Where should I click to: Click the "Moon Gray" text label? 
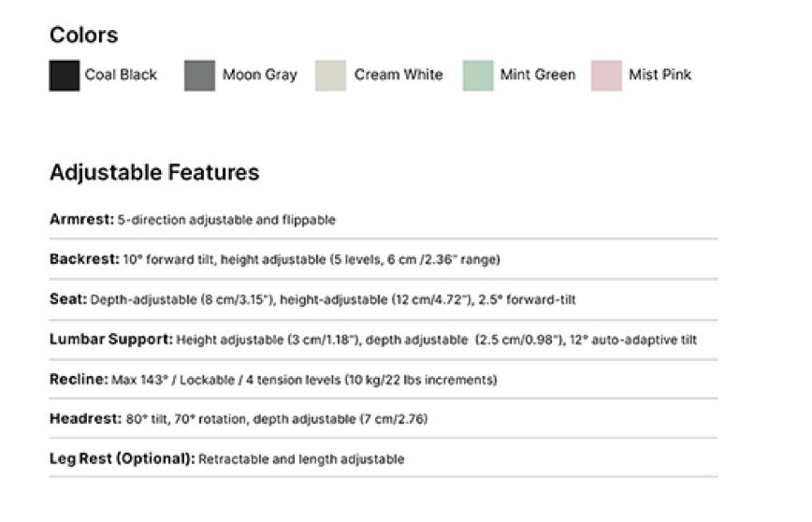pos(259,75)
